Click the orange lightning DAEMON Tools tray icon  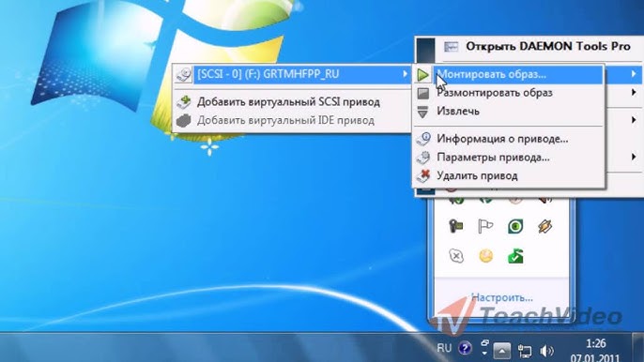545,226
